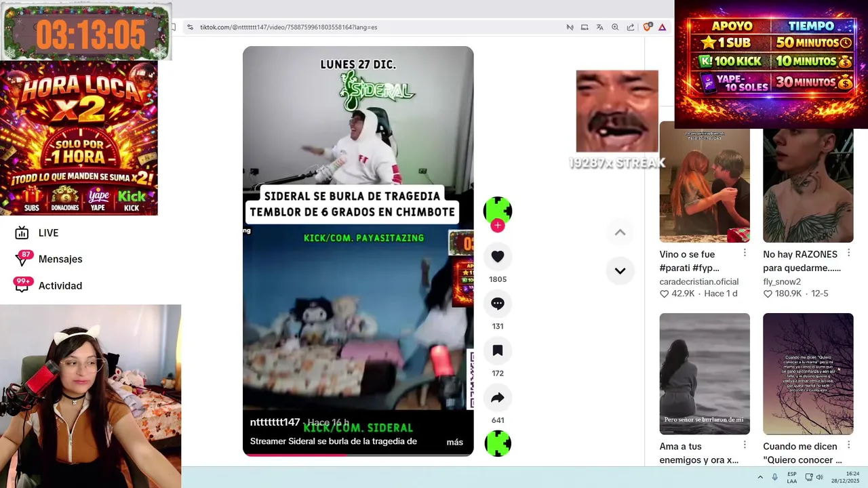868x488 pixels.
Task: Open the fly_snow2 profile link
Action: 782,281
